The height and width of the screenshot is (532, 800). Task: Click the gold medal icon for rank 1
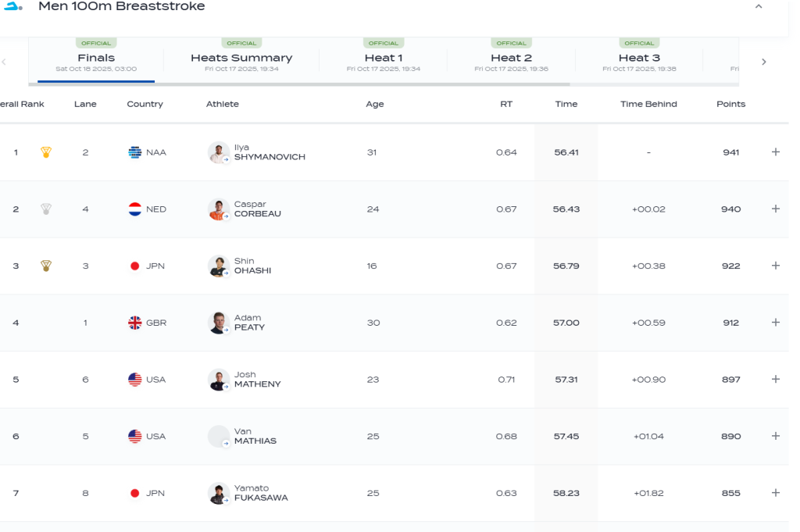pos(46,152)
